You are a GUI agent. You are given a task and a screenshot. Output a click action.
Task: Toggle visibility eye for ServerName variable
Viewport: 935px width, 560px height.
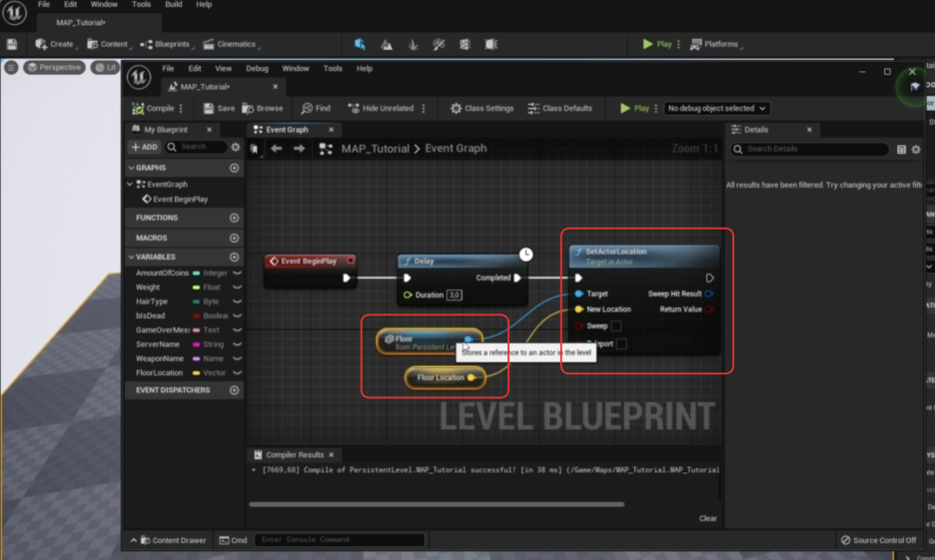(237, 344)
